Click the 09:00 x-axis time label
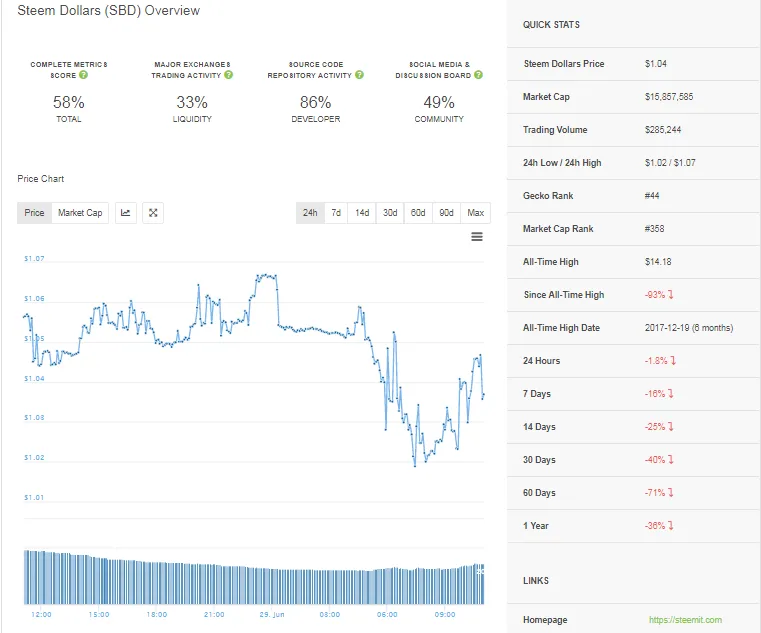The image size is (761, 633). pos(445,615)
